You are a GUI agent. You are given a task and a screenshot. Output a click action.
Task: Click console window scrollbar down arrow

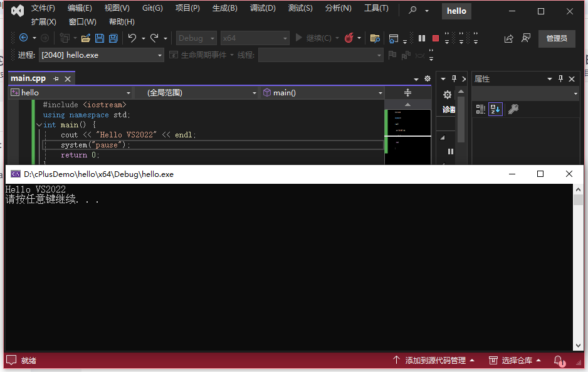[x=578, y=346]
